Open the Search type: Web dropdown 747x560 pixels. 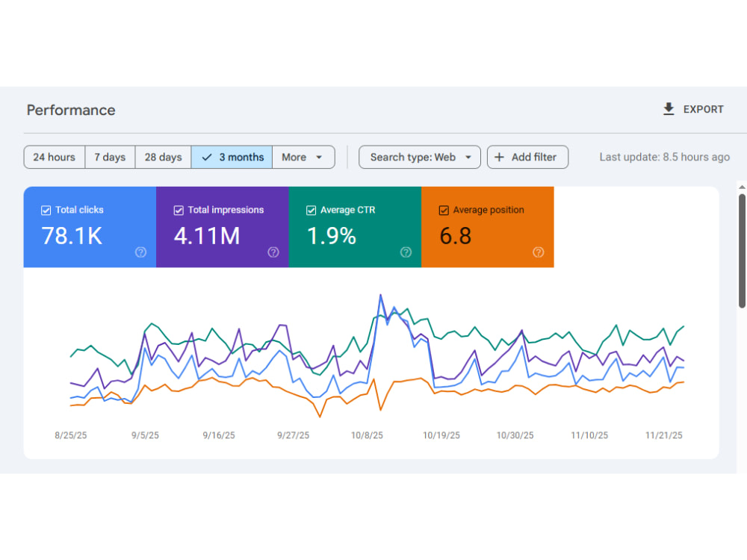tap(419, 157)
